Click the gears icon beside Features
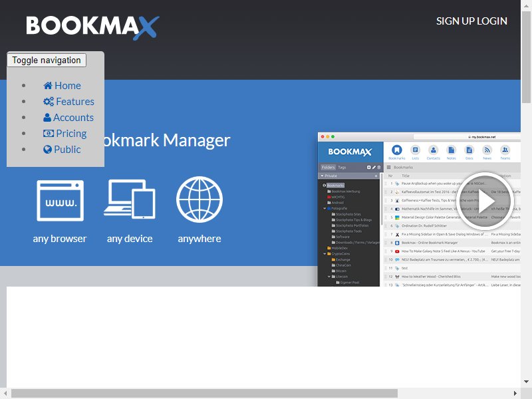The height and width of the screenshot is (399, 532). 49,102
